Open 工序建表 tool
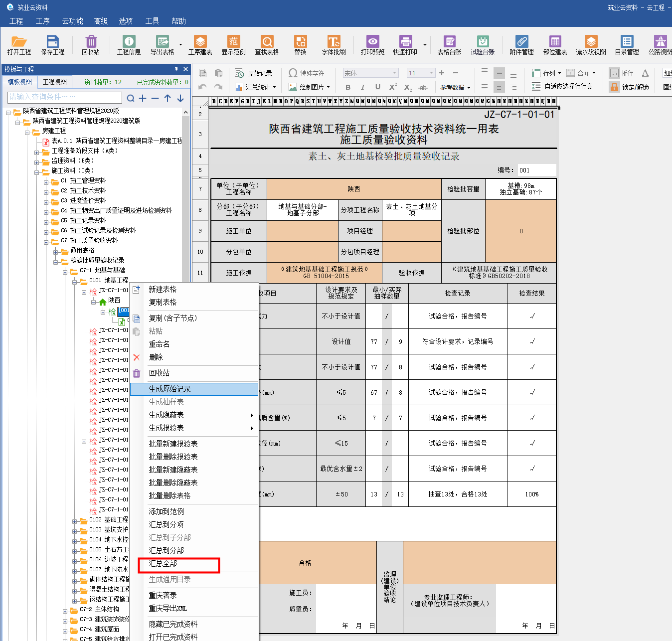The width and height of the screenshot is (672, 641). pos(200,45)
